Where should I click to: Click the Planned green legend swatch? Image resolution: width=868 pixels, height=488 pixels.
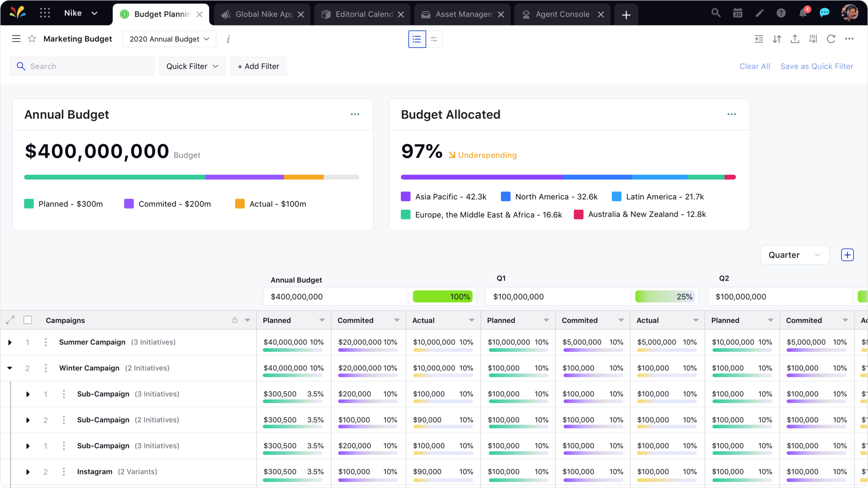29,204
